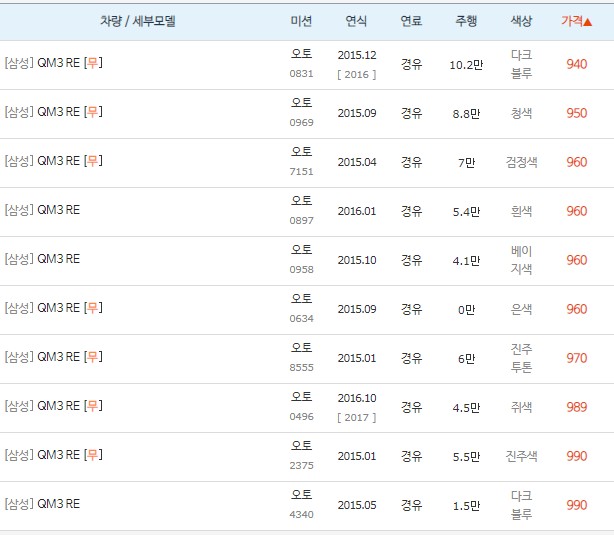Click the 색상 column header
The height and width of the screenshot is (535, 614).
pyautogui.click(x=521, y=21)
